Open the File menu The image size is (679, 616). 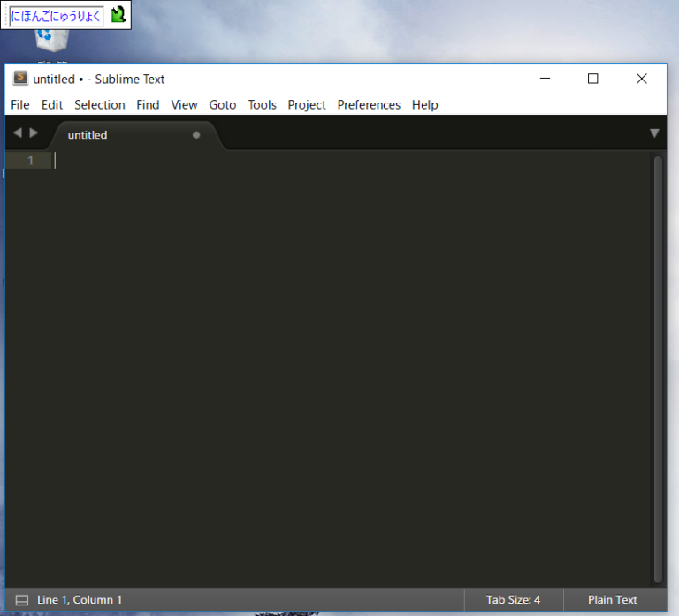[x=20, y=105]
